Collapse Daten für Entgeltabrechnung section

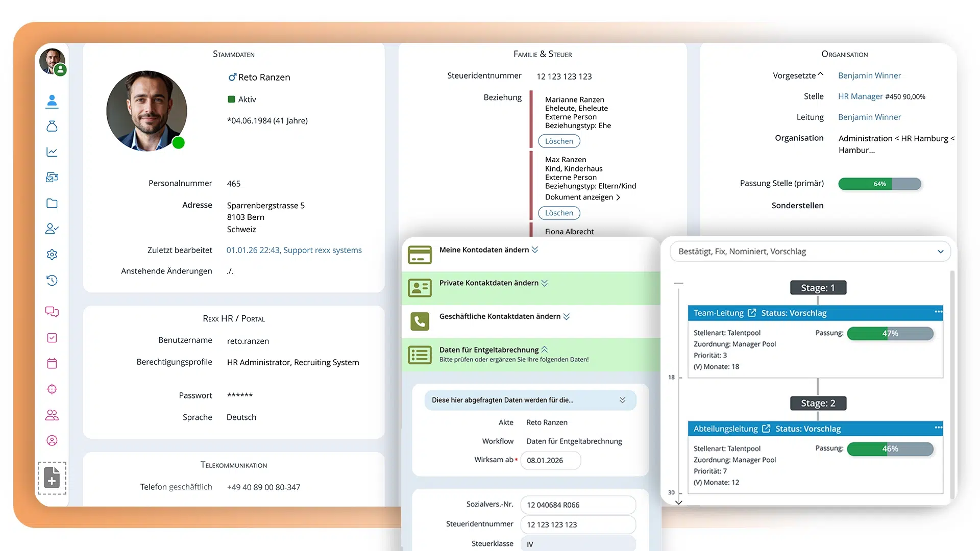point(545,349)
